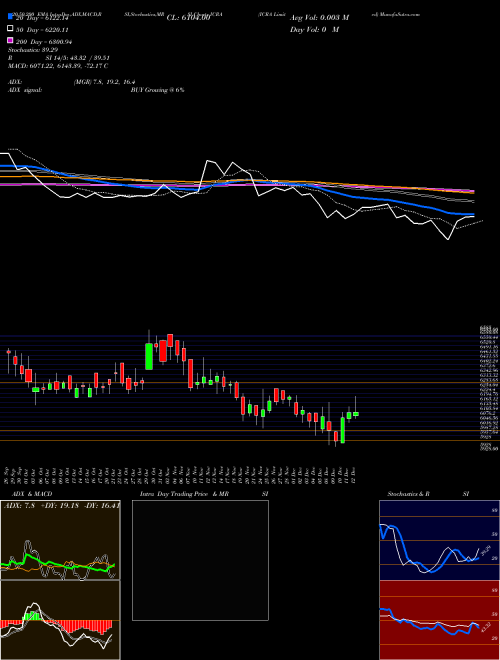
Task: Open the red RSI mini chart
Action: (x=439, y=620)
